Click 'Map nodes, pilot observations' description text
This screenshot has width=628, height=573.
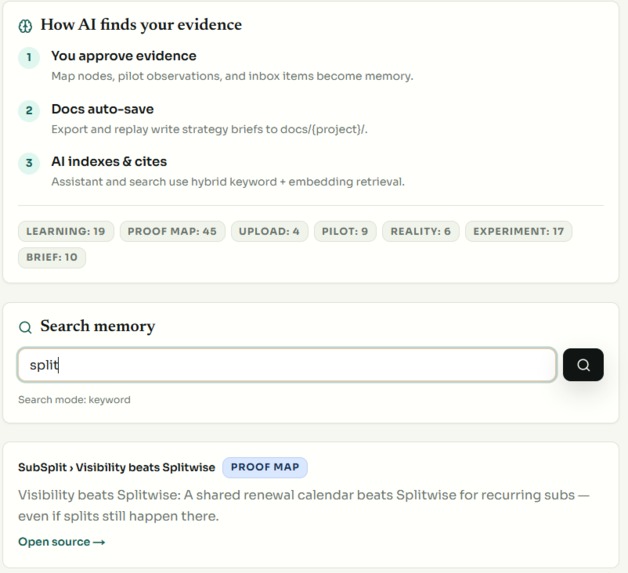(232, 76)
